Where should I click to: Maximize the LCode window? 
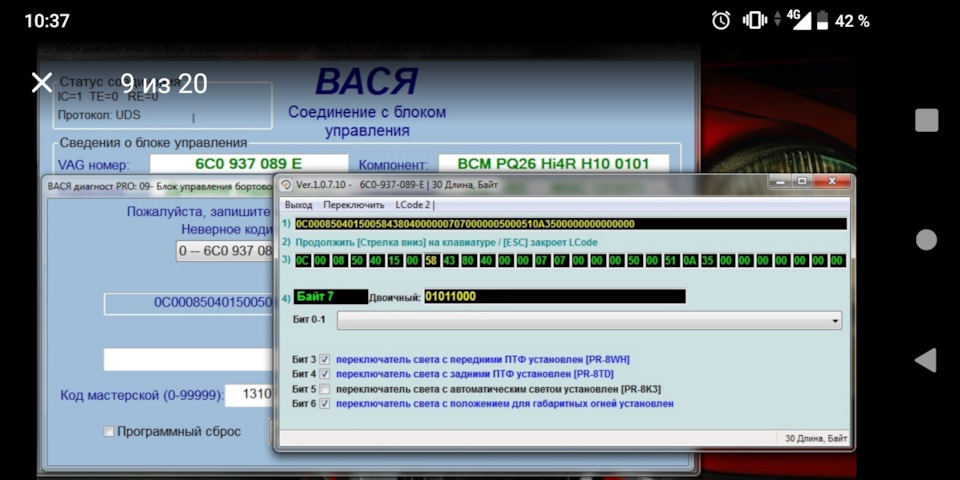pyautogui.click(x=801, y=181)
